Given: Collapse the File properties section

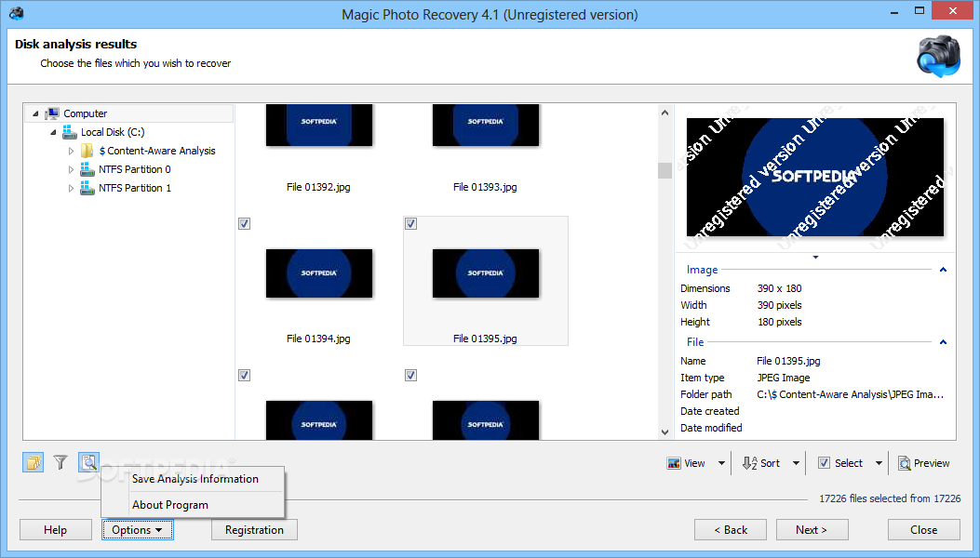Looking at the screenshot, I should pos(943,342).
